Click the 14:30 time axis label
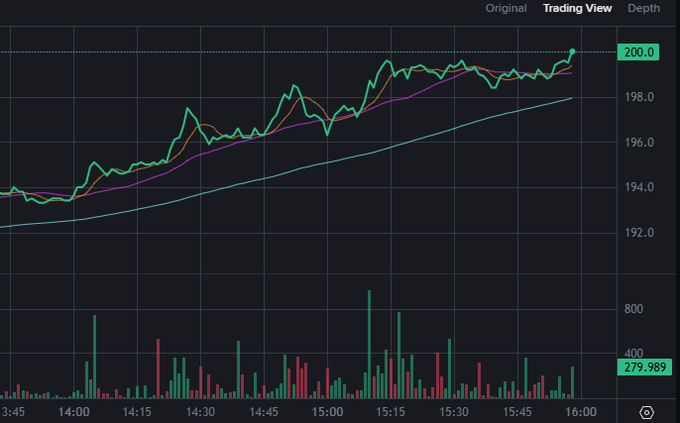680x423 pixels. tap(200, 412)
